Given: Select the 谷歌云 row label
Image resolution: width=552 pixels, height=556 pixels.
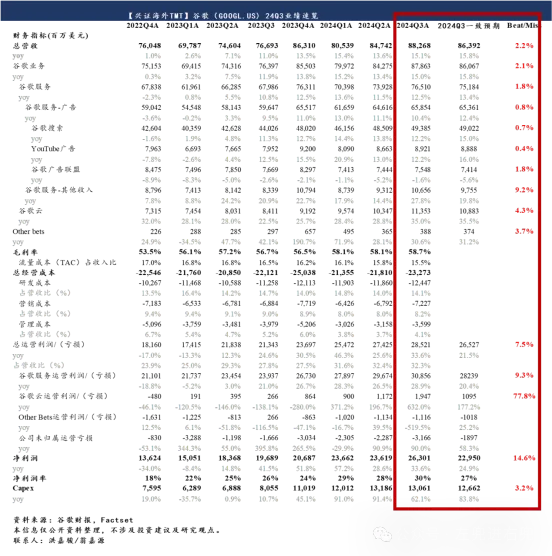Looking at the screenshot, I should coord(30,211).
